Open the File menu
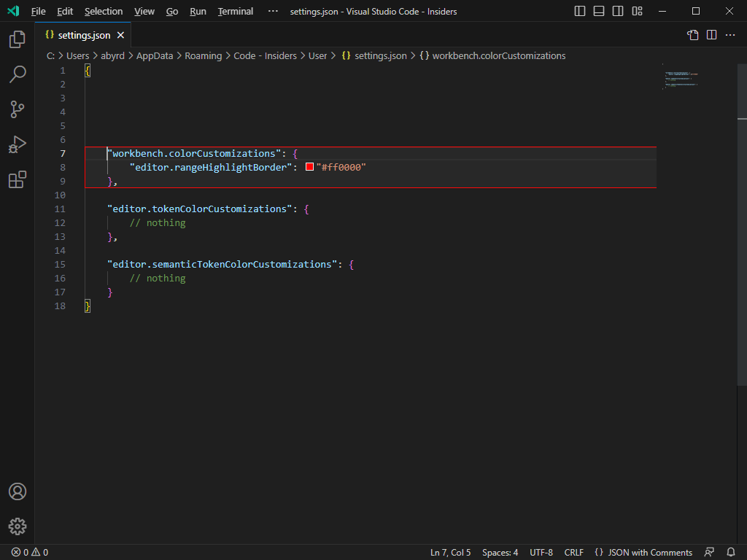747x560 pixels. (x=38, y=11)
